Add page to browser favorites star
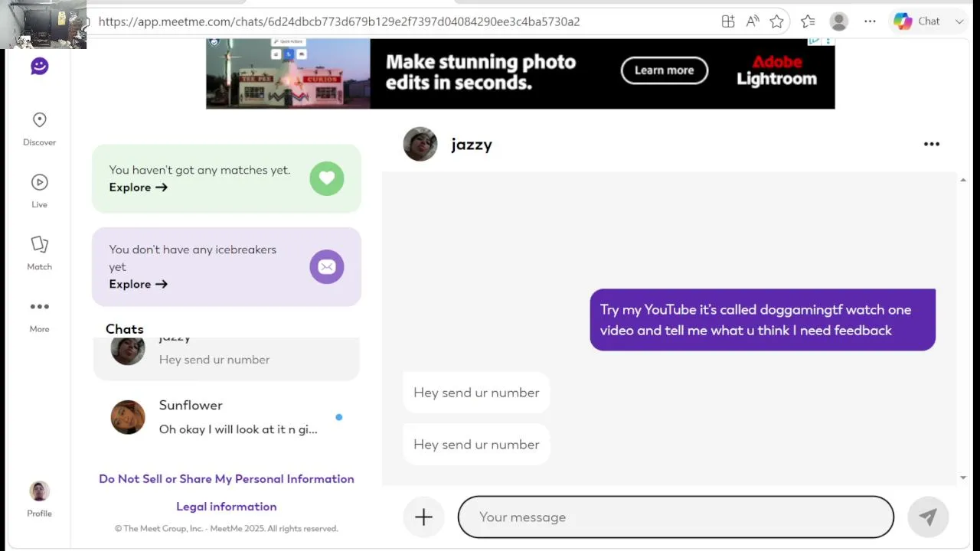The image size is (980, 551). [x=776, y=21]
